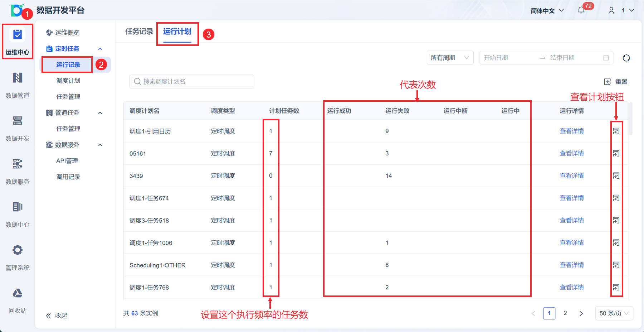The image size is (644, 332).
Task: Open 查看详情 for 05161
Action: [572, 153]
